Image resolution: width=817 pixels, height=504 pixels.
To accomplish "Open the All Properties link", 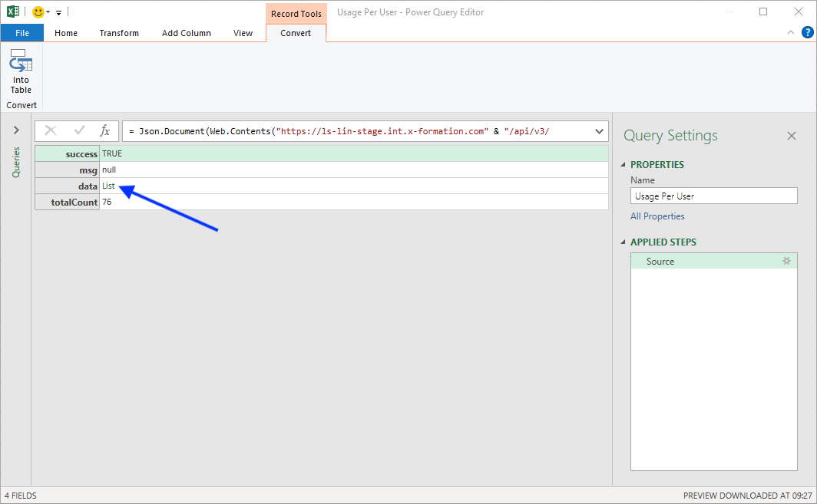I will coord(657,216).
